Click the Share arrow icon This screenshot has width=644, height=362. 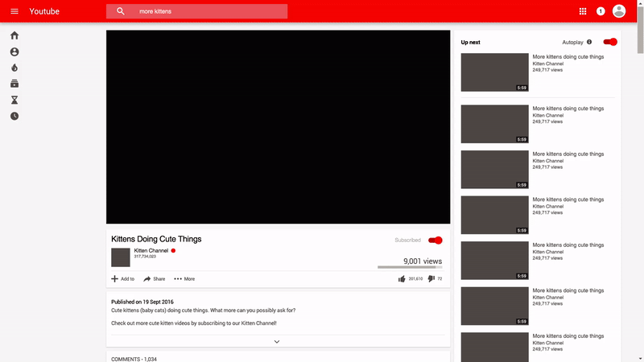coord(147,278)
